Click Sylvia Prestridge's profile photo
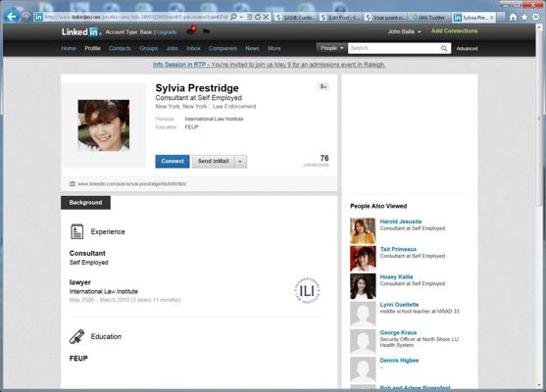 (x=104, y=125)
